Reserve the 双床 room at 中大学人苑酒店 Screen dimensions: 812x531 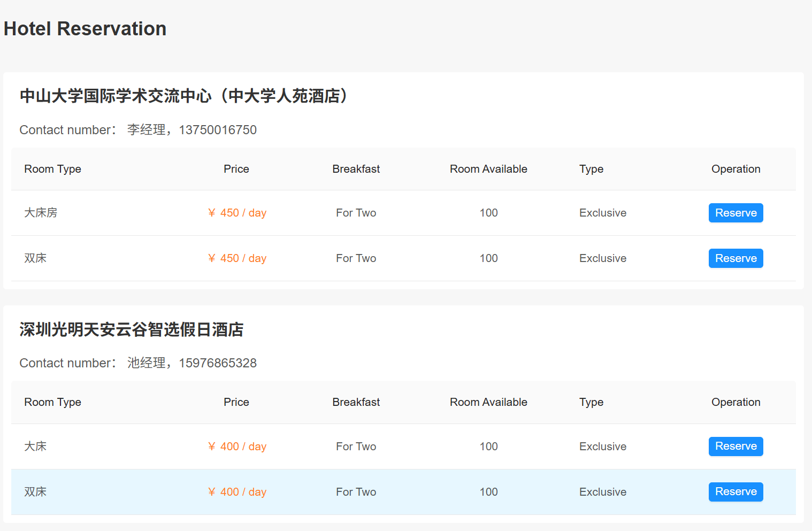click(736, 258)
